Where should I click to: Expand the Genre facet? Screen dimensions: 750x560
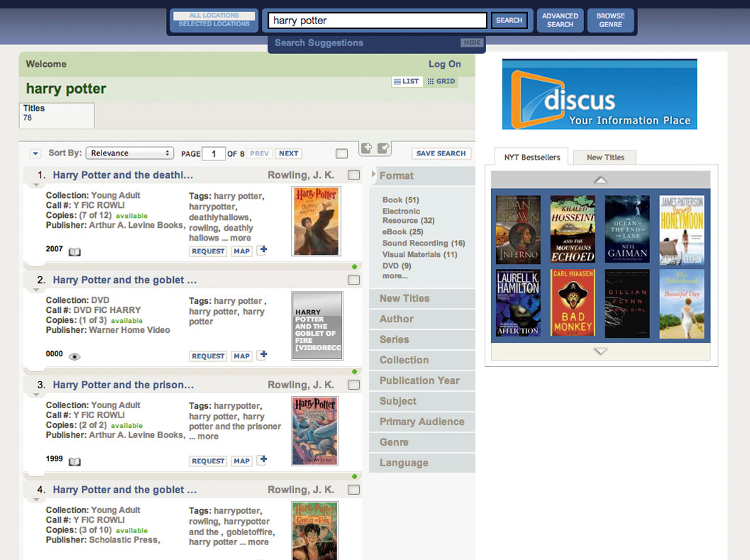(422, 443)
